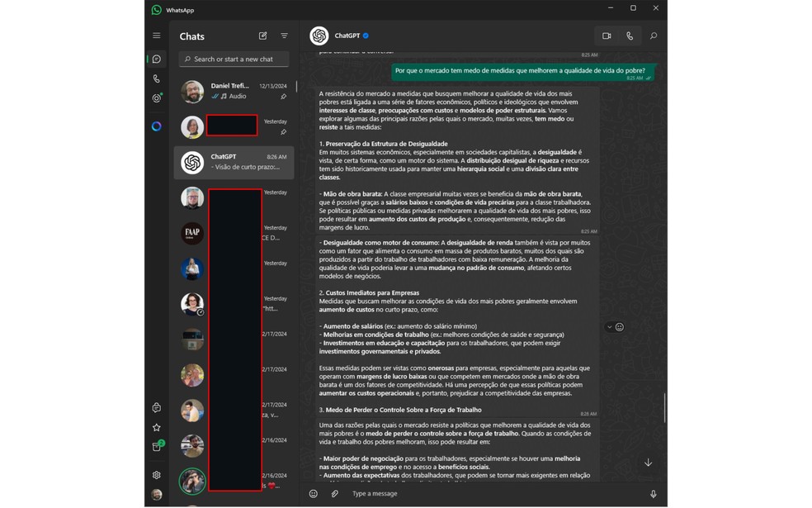812x508 pixels.
Task: Open ChatGPT contact info from chat header
Action: coord(347,36)
